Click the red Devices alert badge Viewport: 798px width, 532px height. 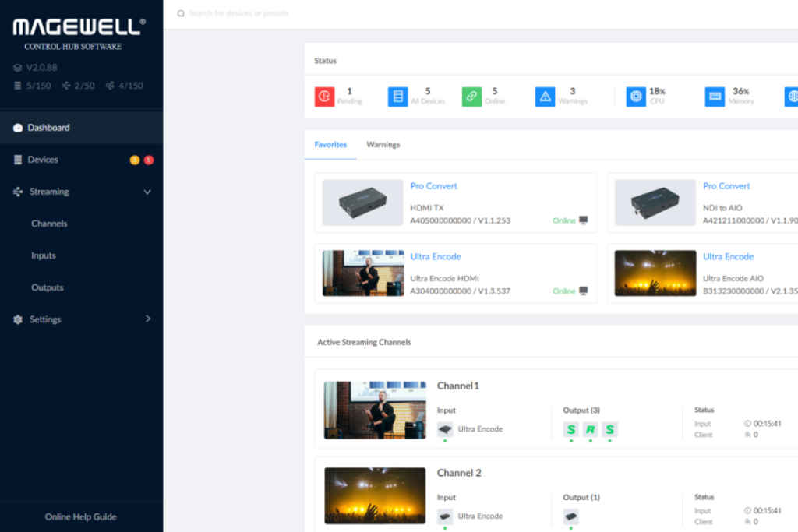coord(149,160)
